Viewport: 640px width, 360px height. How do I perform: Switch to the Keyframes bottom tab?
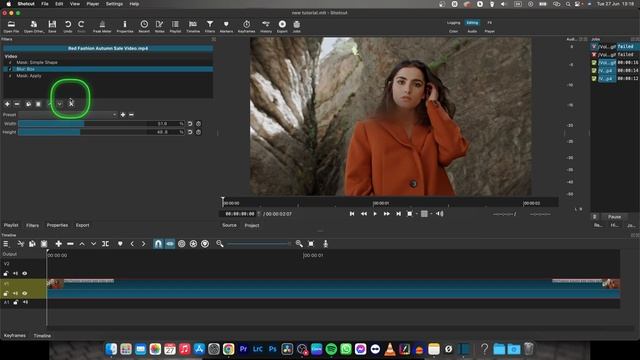(15, 336)
